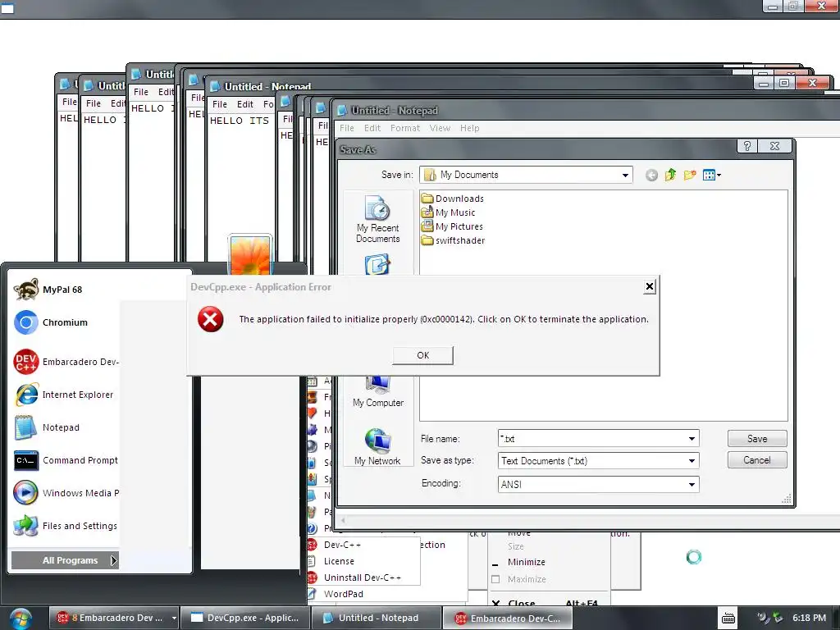Expand grouped Embarcadero taskbar button arrow

click(x=174, y=618)
